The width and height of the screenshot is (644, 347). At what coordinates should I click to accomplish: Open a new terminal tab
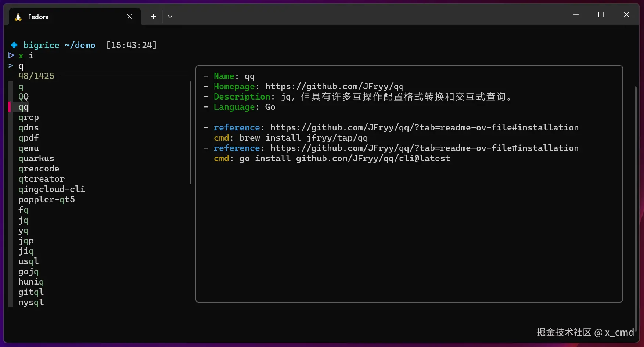pyautogui.click(x=153, y=17)
